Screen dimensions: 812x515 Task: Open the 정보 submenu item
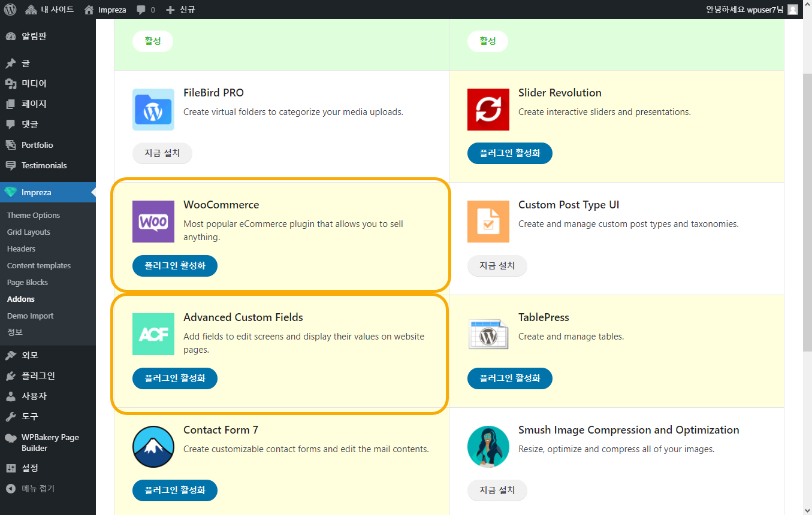15,332
